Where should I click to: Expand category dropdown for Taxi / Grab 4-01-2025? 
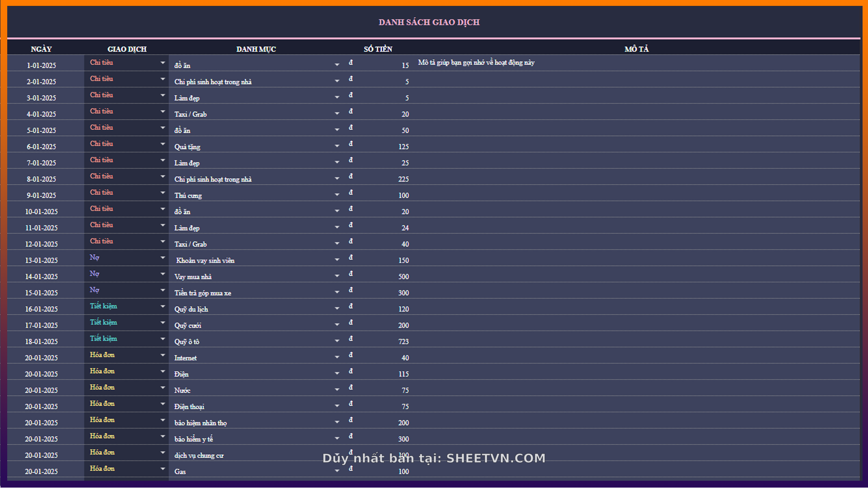pyautogui.click(x=337, y=114)
